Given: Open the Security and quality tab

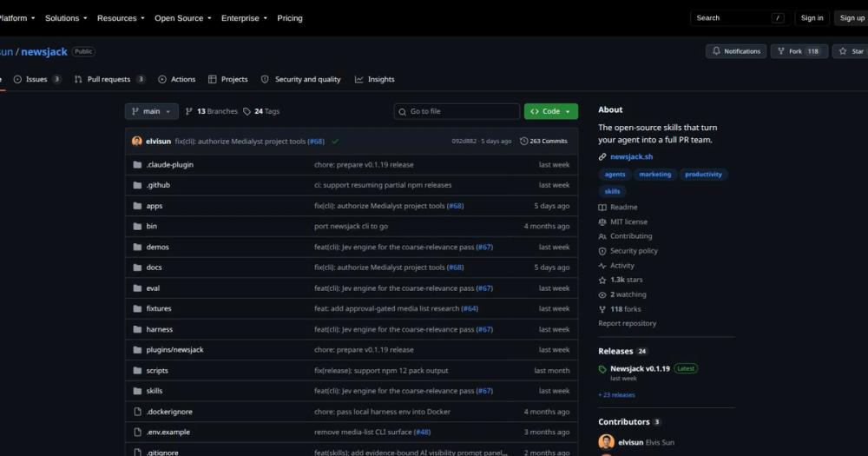Looking at the screenshot, I should point(300,79).
